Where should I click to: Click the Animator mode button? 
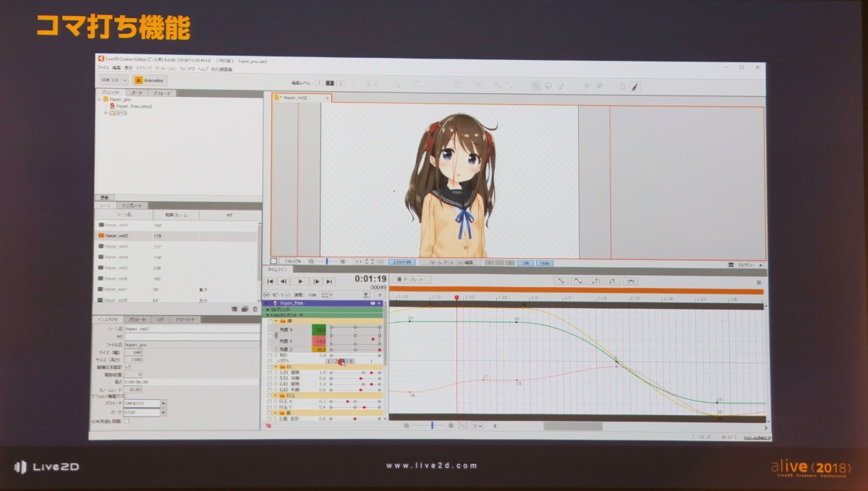(150, 80)
